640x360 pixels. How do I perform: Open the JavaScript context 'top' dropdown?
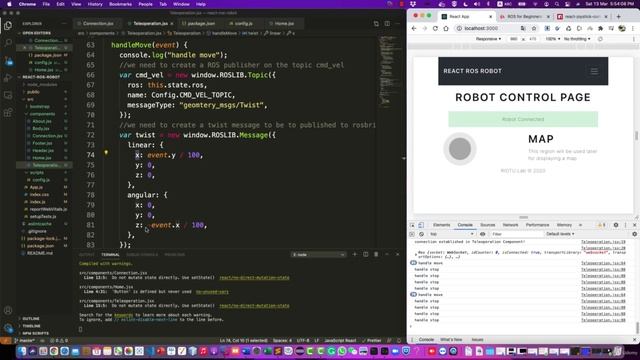pos(451,234)
